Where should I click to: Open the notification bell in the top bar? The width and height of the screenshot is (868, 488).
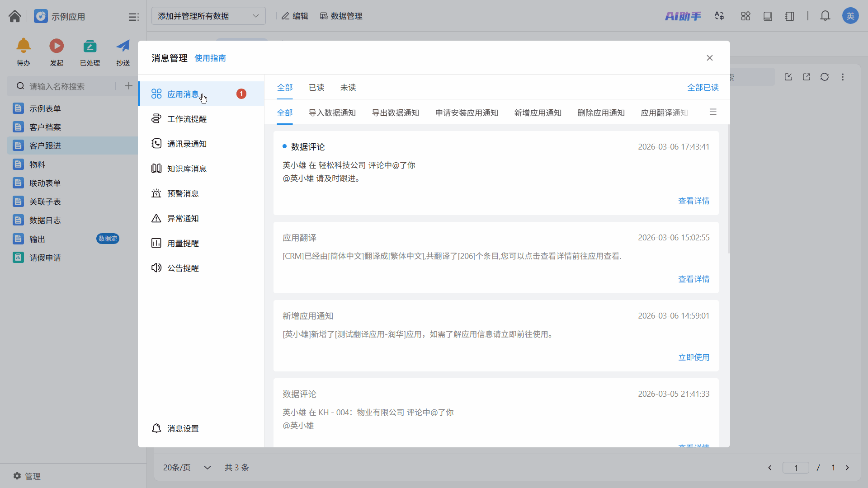(x=825, y=16)
